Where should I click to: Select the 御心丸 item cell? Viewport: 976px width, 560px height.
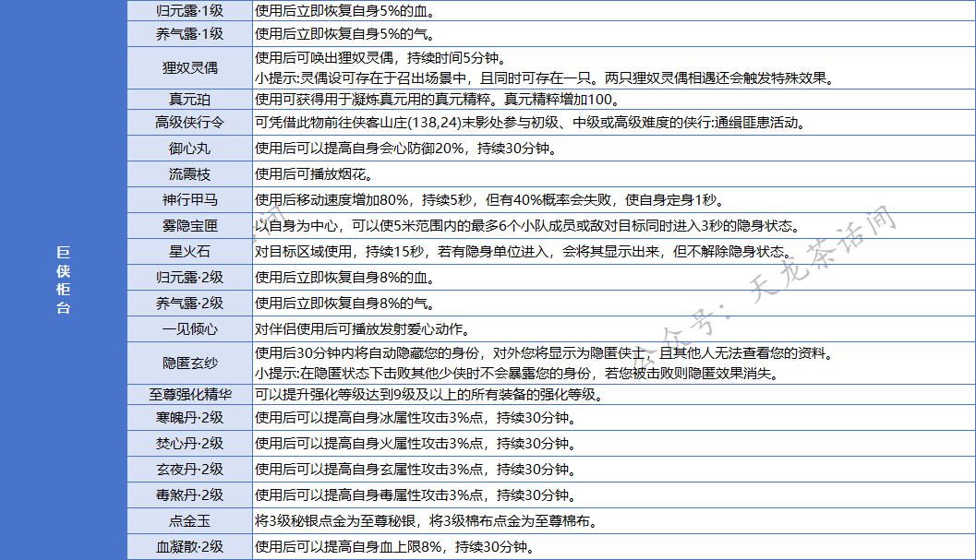[190, 149]
